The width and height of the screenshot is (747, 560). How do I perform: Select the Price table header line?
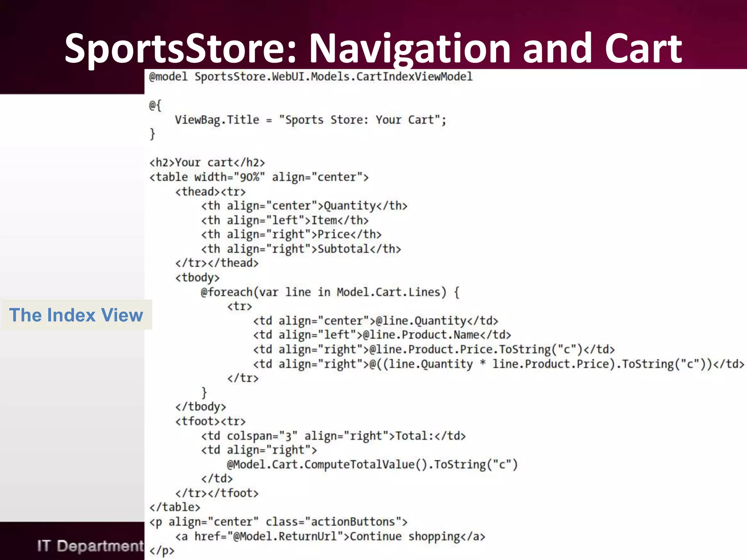coord(291,234)
